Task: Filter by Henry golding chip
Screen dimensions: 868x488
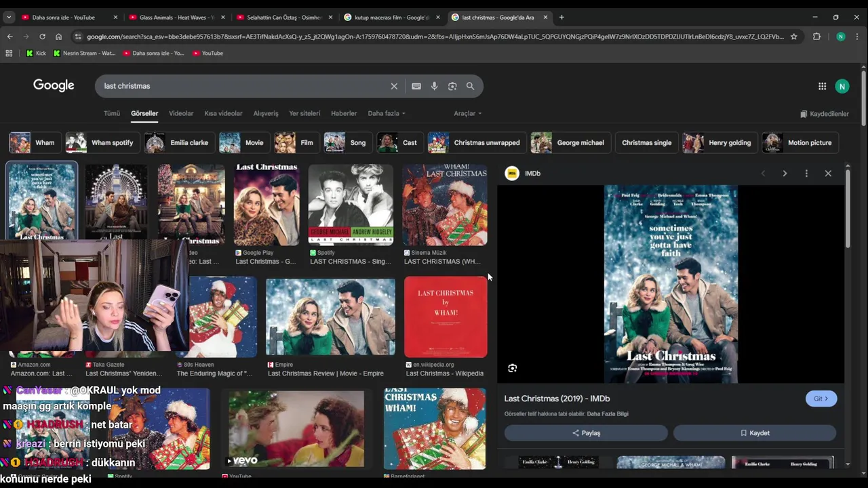Action: tap(719, 143)
